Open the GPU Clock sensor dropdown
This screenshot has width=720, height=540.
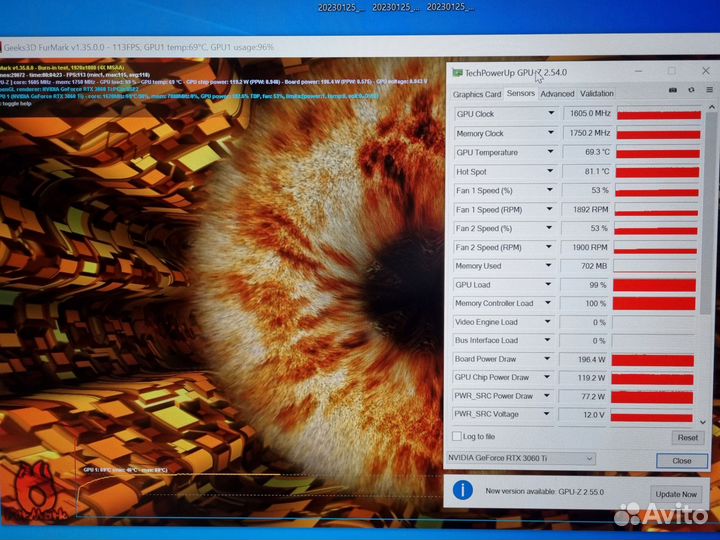551,113
